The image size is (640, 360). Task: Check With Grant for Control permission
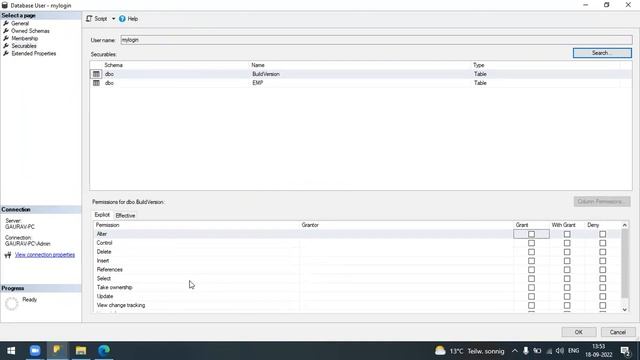(567, 243)
